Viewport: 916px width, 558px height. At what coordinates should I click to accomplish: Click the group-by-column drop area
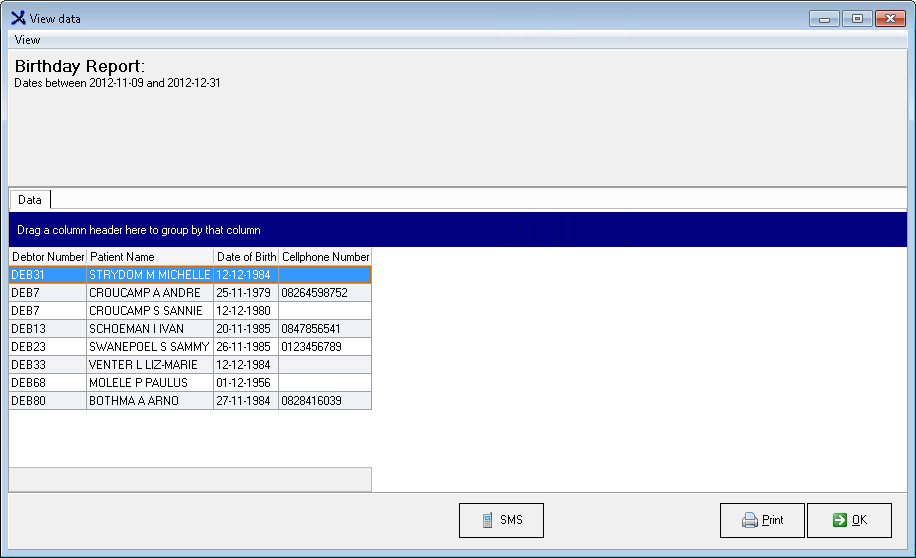coord(457,230)
